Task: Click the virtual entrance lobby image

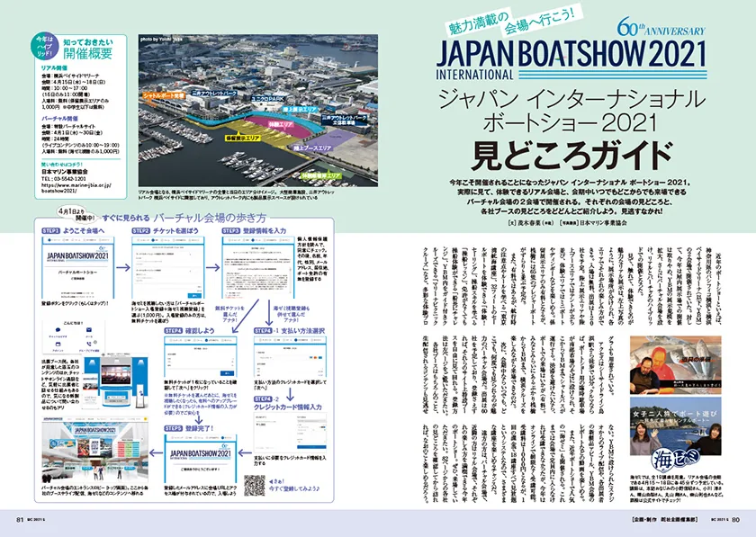Action: click(96, 452)
